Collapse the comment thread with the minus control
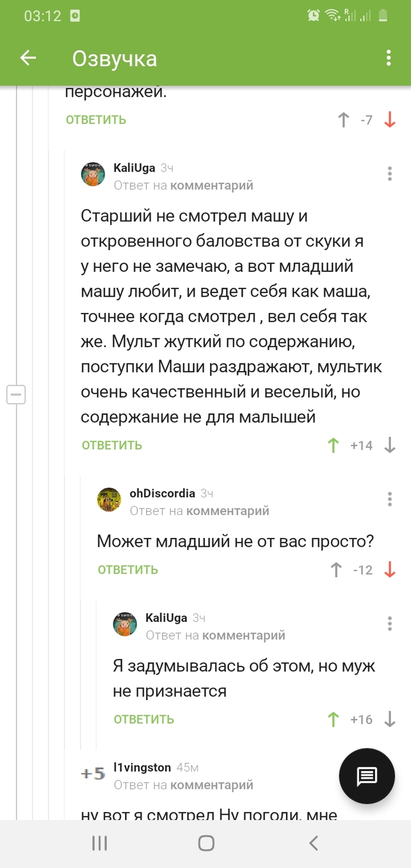This screenshot has width=411, height=868. [16, 395]
